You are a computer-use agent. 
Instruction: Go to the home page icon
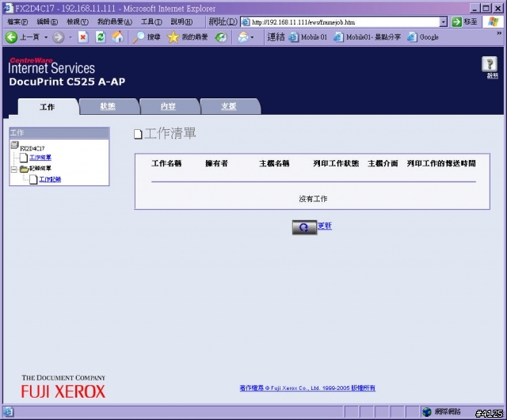[118, 37]
